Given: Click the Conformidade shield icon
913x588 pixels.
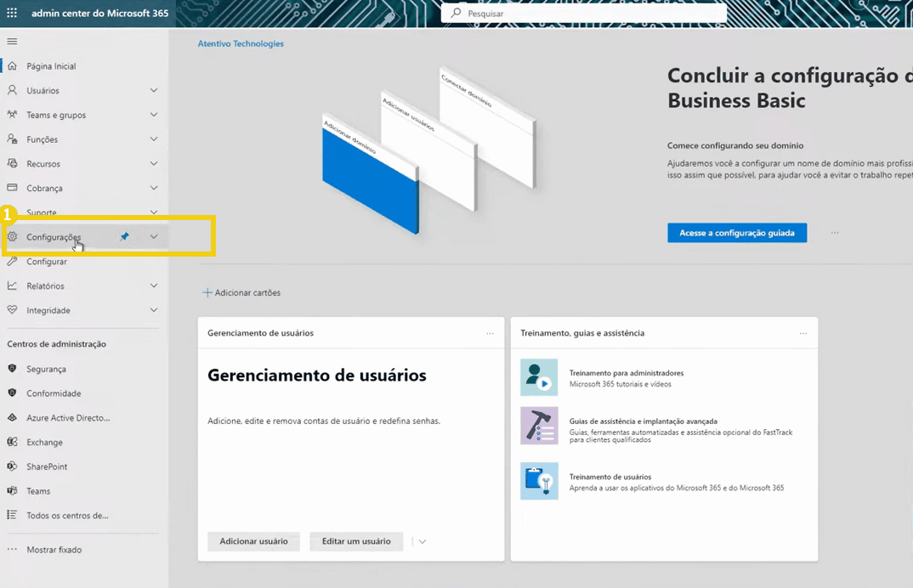Looking at the screenshot, I should pos(12,393).
